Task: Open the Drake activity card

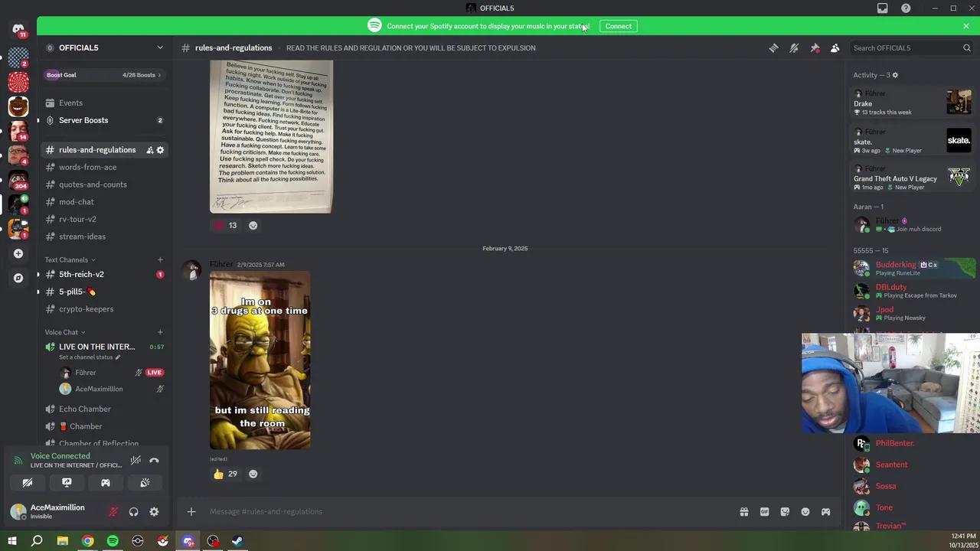Action: (x=913, y=103)
